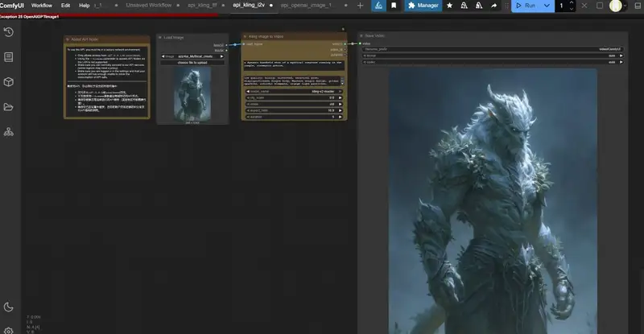Click the star favorites toolbar icon
This screenshot has height=334, width=644.
click(450, 6)
